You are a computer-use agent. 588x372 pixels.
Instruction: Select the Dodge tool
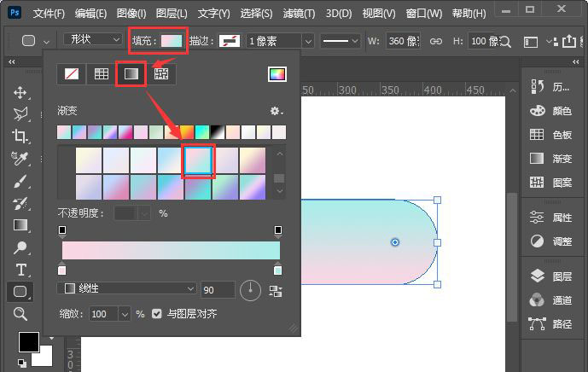pyautogui.click(x=20, y=247)
